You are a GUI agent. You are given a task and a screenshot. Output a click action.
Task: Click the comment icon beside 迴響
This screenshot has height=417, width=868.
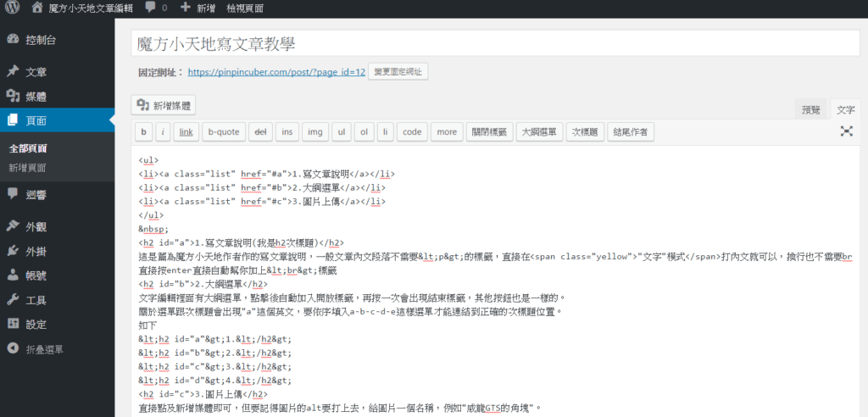pos(13,194)
